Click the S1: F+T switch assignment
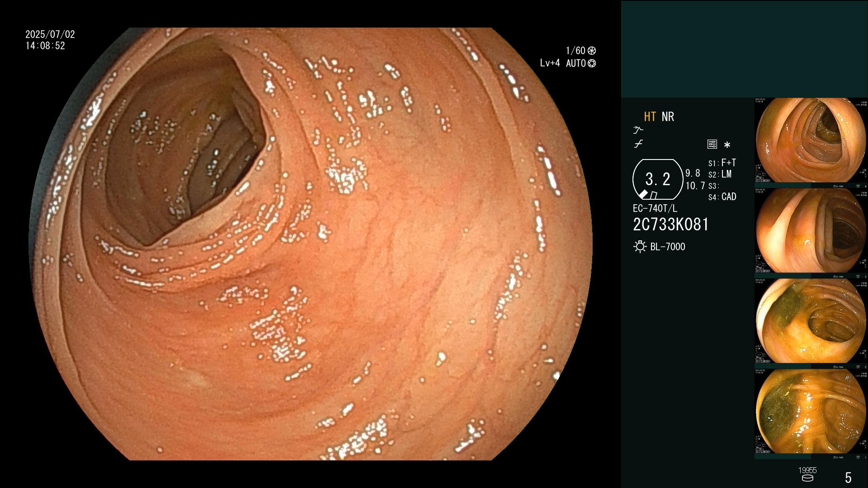Image resolution: width=868 pixels, height=488 pixels. 722,163
